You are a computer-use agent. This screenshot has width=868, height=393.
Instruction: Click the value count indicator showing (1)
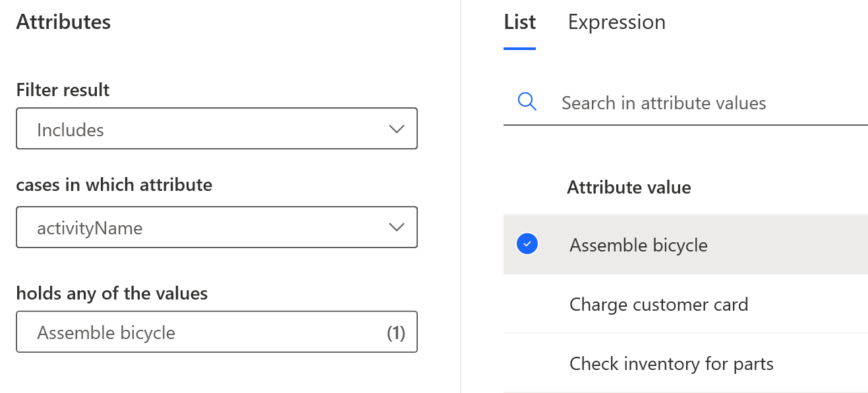coord(396,332)
